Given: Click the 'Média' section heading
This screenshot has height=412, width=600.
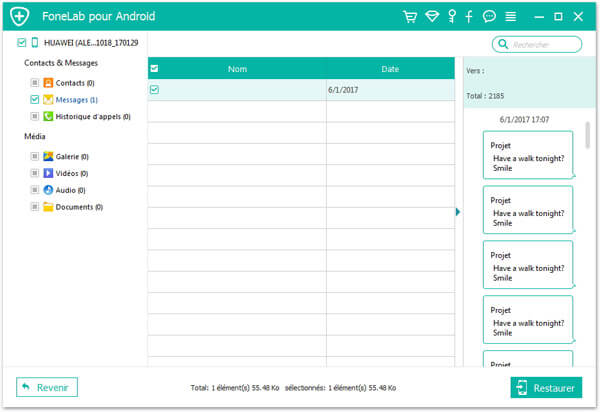Looking at the screenshot, I should (35, 136).
